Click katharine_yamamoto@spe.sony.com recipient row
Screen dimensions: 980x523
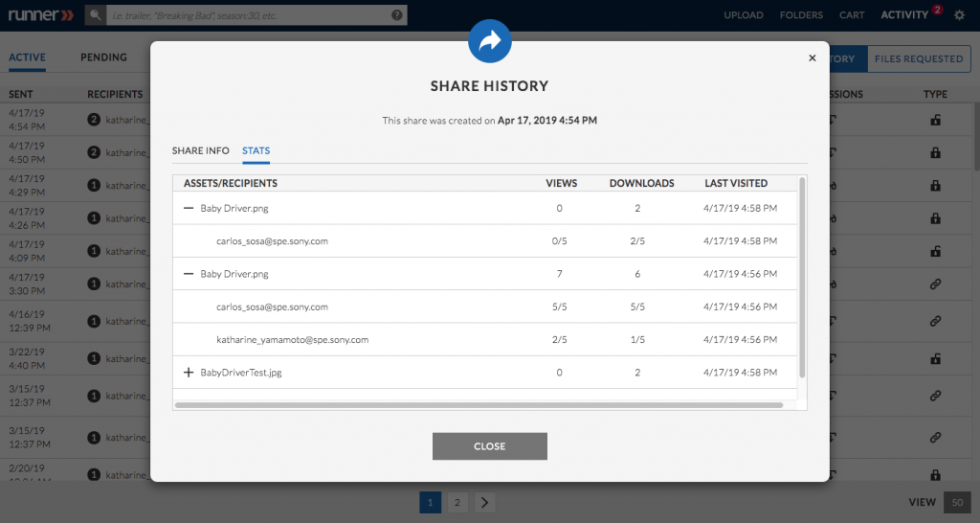[x=485, y=340]
